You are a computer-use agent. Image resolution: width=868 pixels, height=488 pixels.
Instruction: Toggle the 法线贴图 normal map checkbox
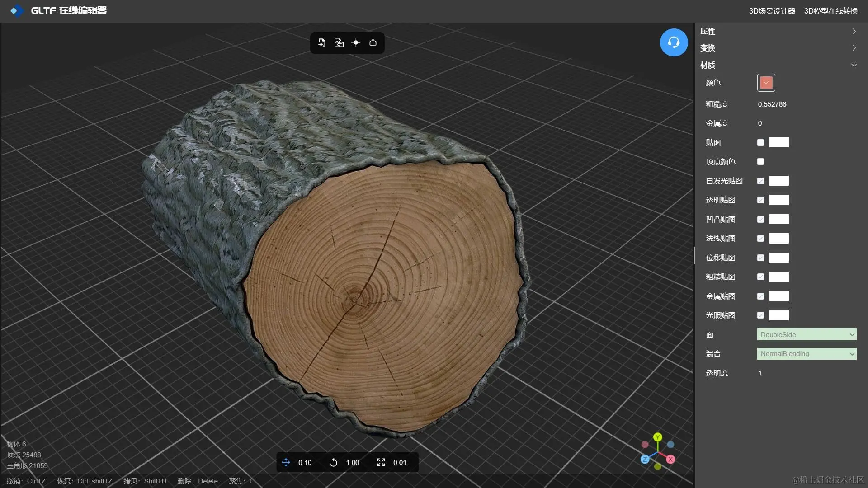[760, 239]
